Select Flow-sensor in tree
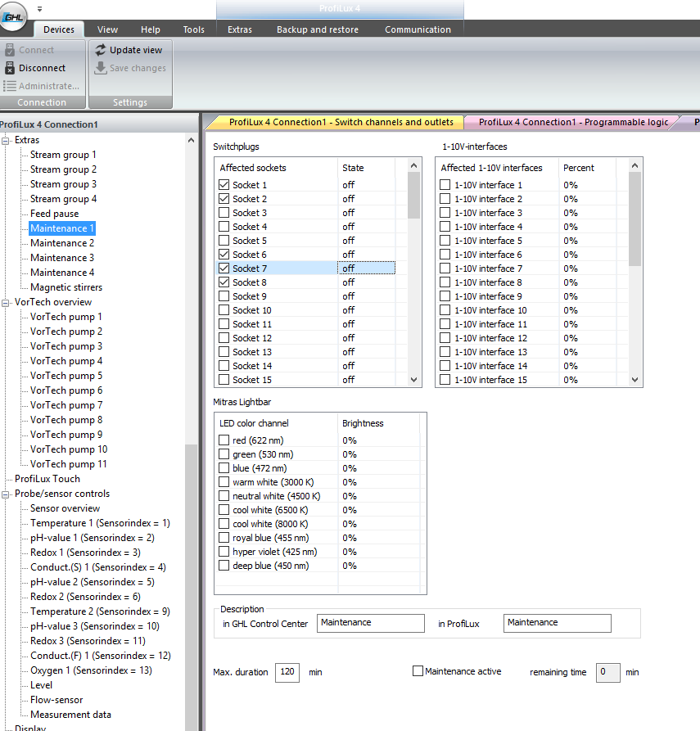This screenshot has width=700, height=731. pos(56,700)
